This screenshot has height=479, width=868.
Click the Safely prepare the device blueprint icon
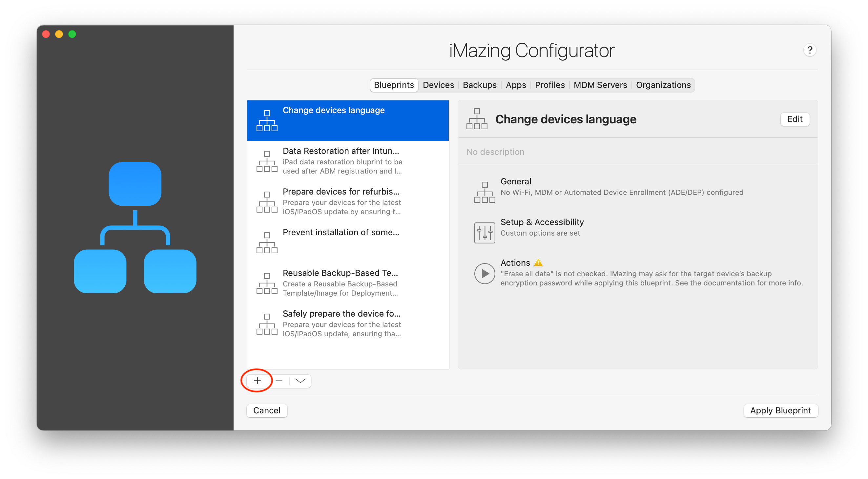pyautogui.click(x=267, y=324)
